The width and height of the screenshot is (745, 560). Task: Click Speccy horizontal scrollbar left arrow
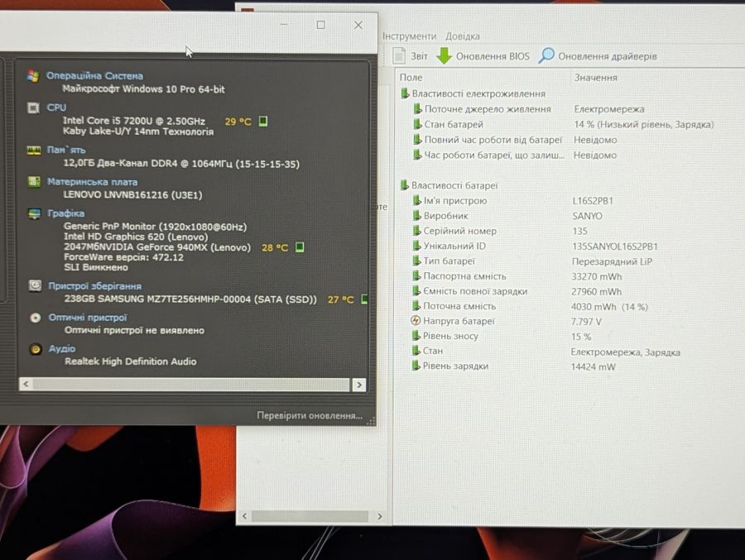click(26, 384)
